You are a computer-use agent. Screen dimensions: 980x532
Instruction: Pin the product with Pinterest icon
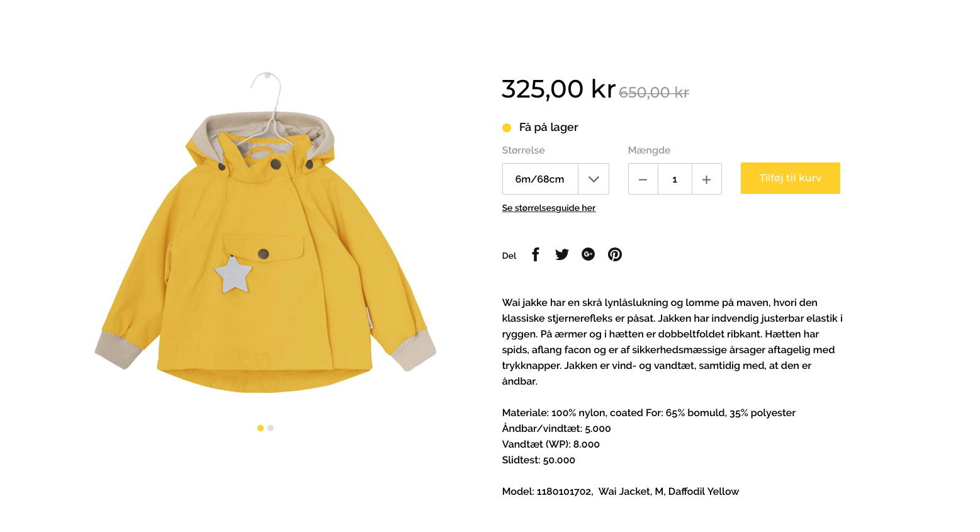pos(615,254)
